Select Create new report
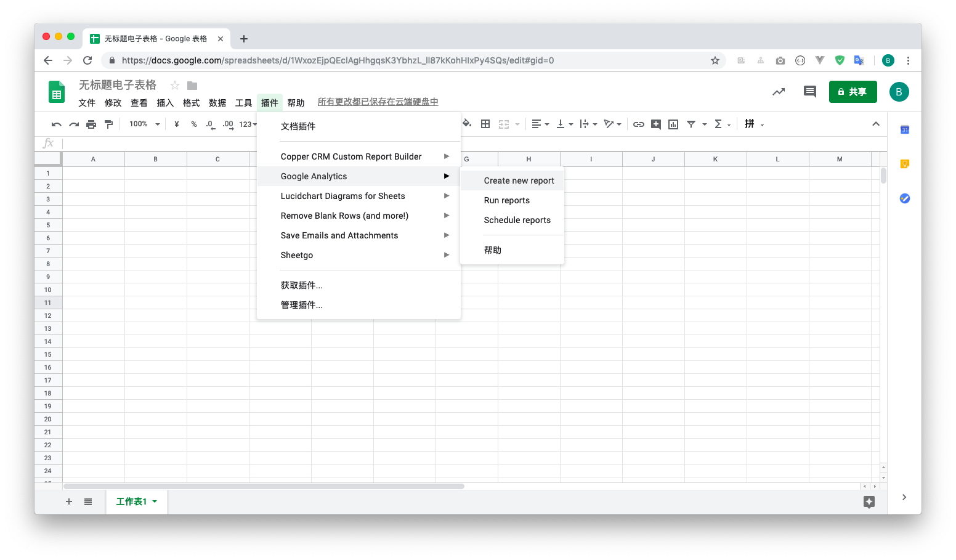 tap(512, 181)
